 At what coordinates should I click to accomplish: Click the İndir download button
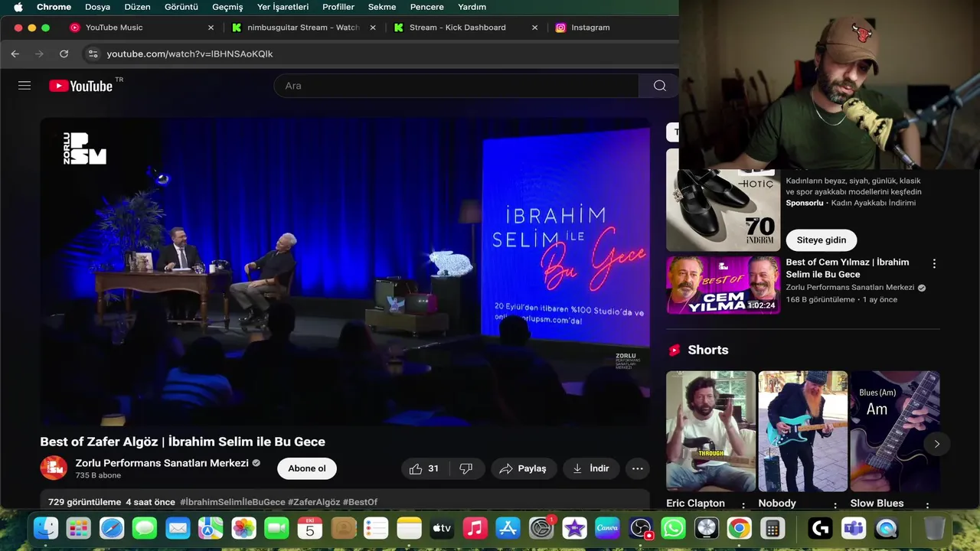pyautogui.click(x=591, y=468)
